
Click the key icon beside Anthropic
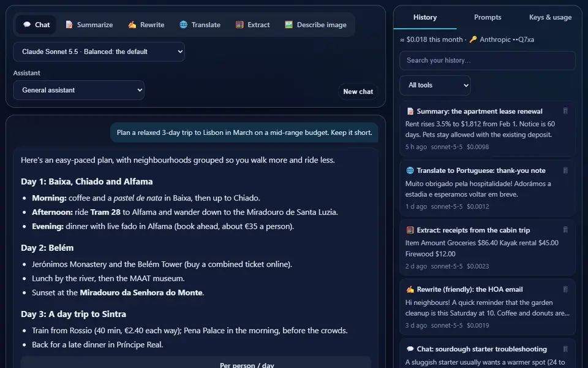pos(473,39)
